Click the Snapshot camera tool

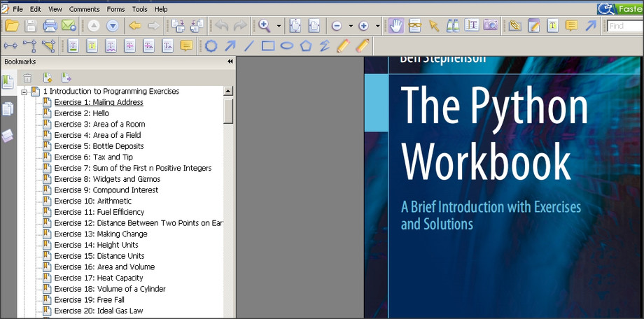tap(491, 26)
